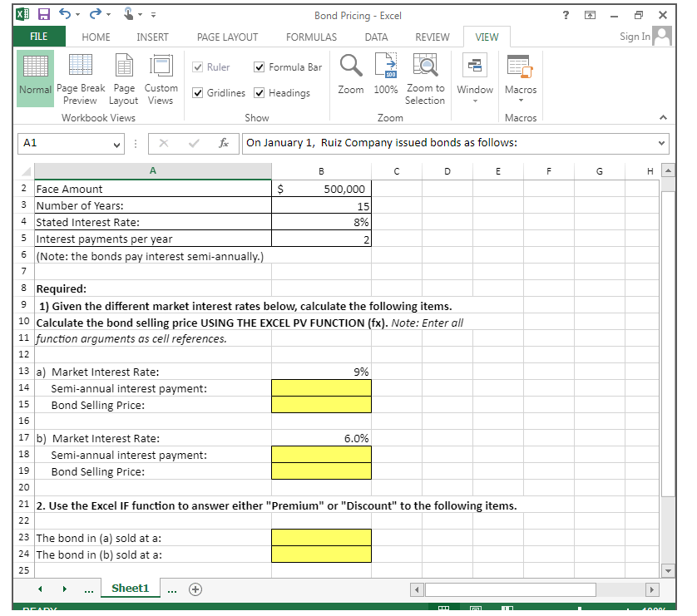The image size is (697, 616).
Task: Open Custom Views dialog
Action: coord(161,78)
